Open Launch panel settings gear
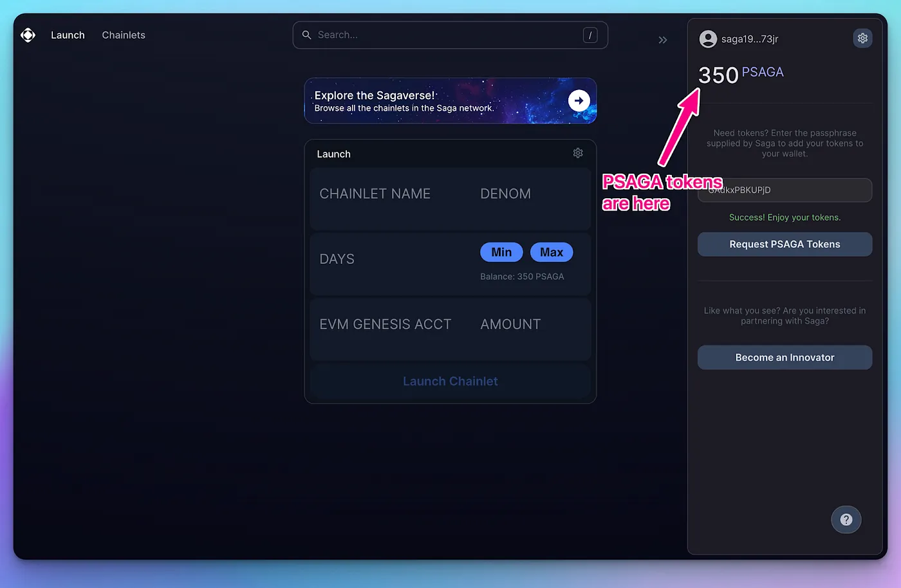Screen dimensions: 901x588 578,153
